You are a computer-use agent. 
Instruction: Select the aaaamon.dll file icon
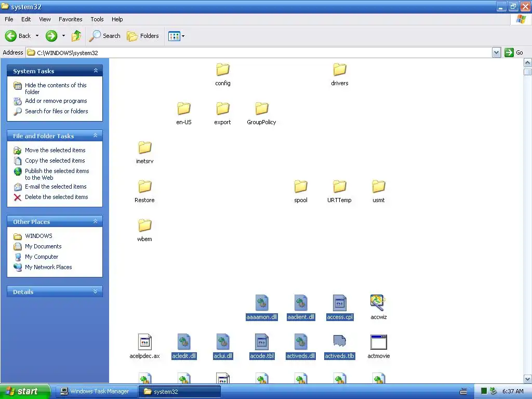click(x=262, y=303)
